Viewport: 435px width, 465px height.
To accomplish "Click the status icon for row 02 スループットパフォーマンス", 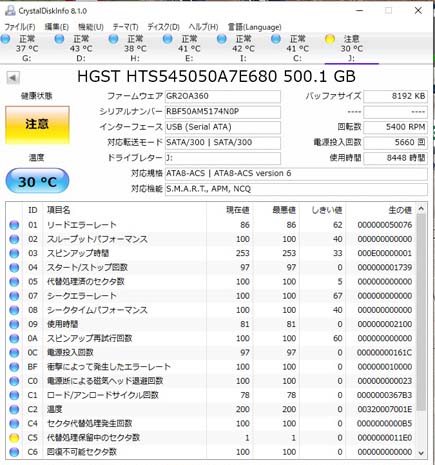I will click(14, 239).
